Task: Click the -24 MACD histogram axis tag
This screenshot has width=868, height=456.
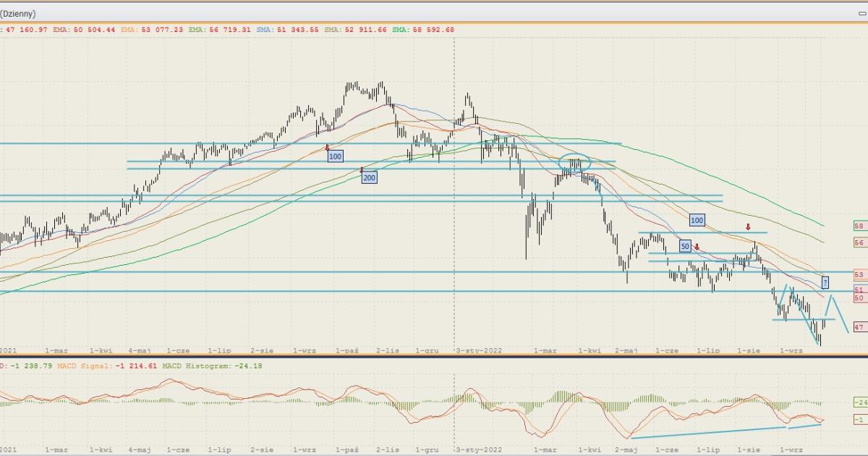Action: coord(859,402)
